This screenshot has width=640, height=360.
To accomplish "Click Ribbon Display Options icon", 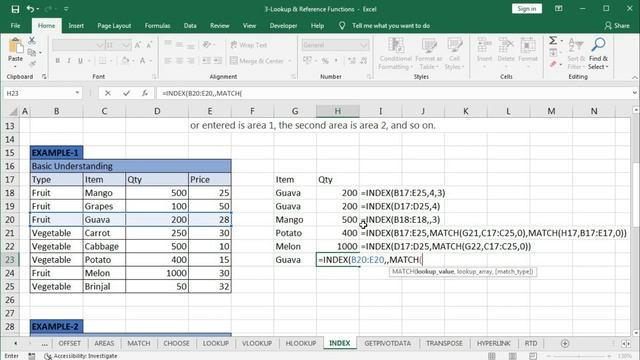I will (x=559, y=9).
